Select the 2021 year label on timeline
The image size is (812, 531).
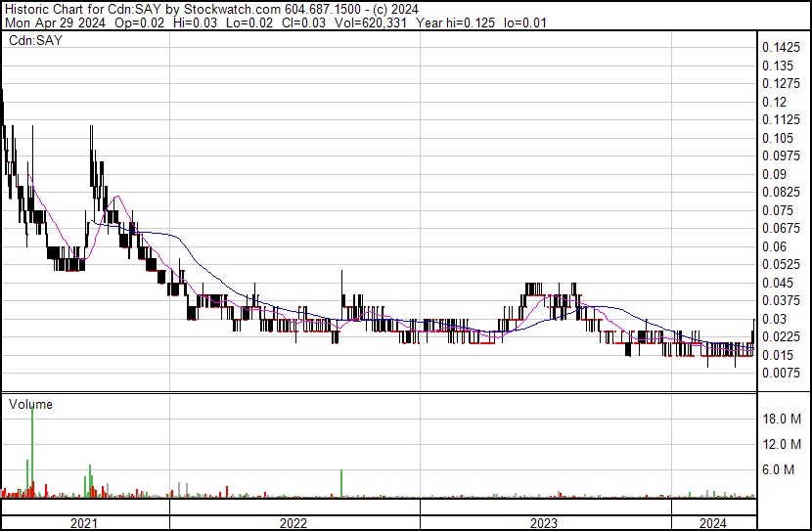(x=84, y=523)
